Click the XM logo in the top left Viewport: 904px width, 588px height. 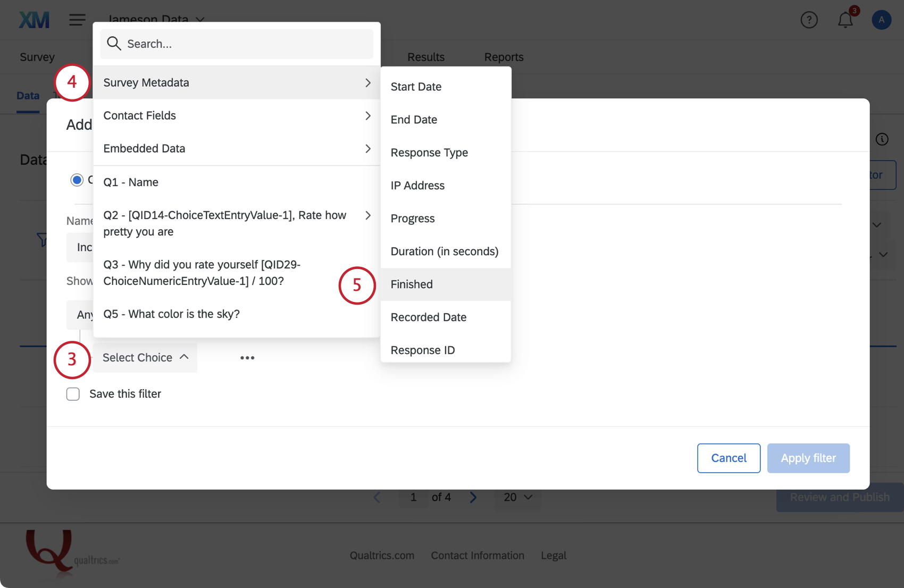pos(34,19)
